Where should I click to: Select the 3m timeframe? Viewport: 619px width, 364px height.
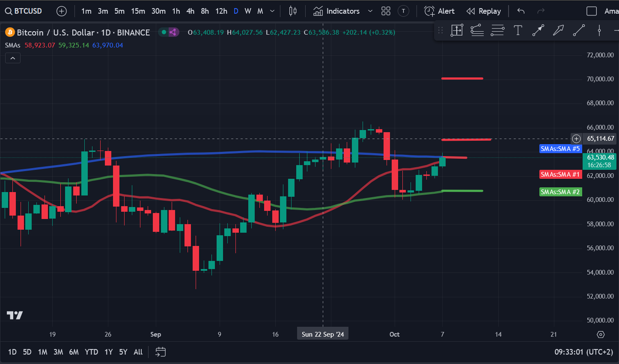tap(103, 11)
